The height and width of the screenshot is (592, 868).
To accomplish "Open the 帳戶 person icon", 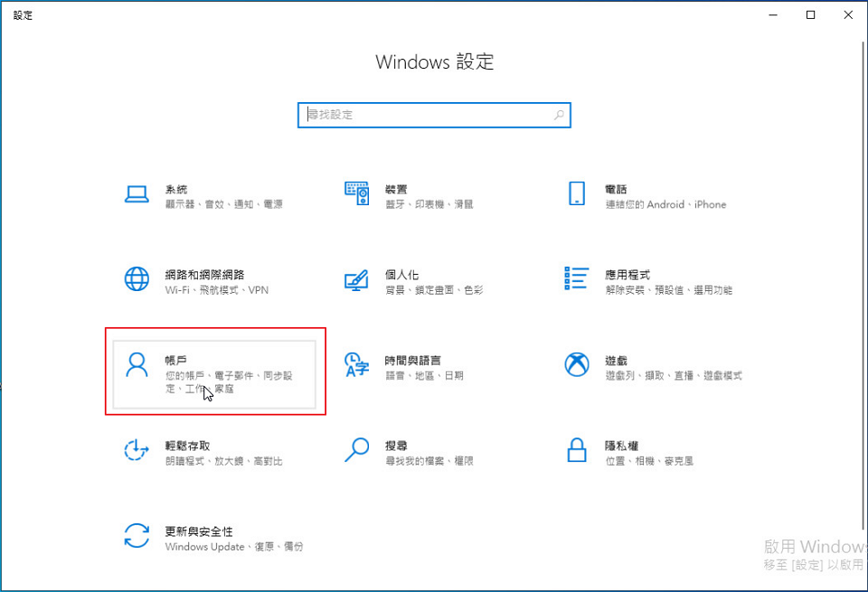I will 137,364.
